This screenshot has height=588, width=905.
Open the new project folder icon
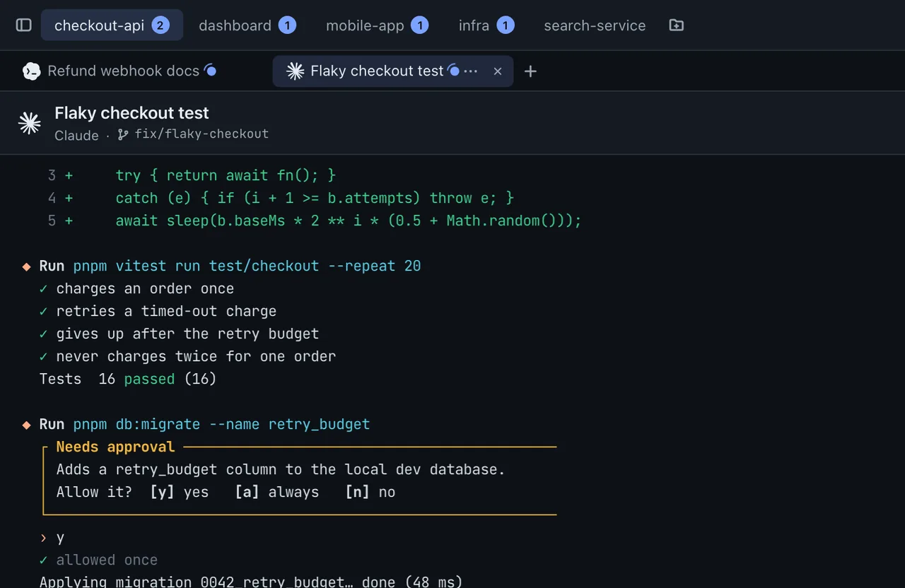click(x=677, y=25)
